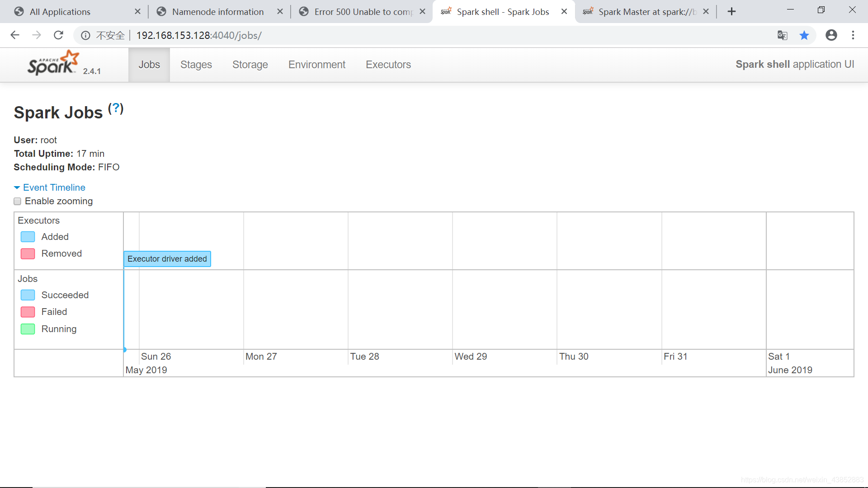Click the Failed jobs color swatch
This screenshot has height=488, width=868.
[x=28, y=312]
